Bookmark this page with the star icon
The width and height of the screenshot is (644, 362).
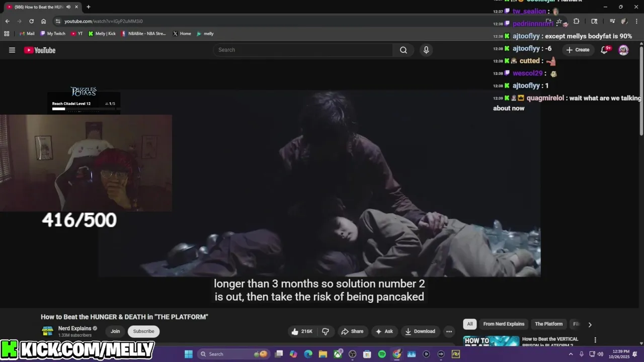559,21
